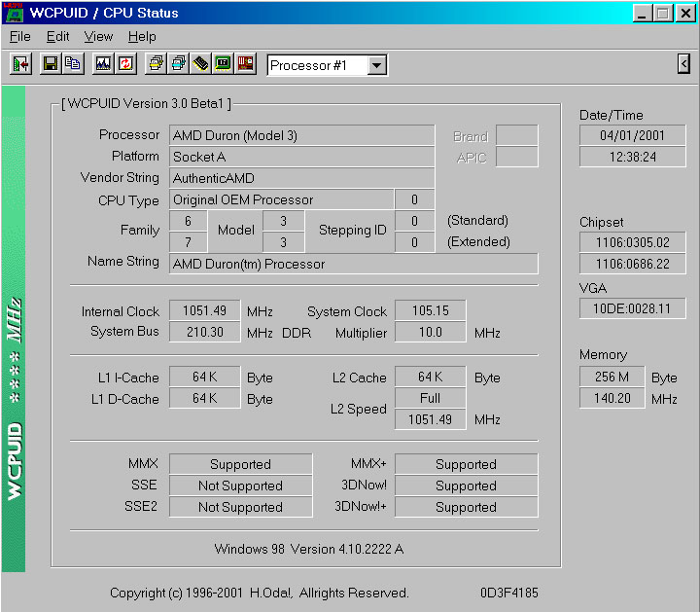
Task: Click the red motherboard icon
Action: tap(245, 64)
